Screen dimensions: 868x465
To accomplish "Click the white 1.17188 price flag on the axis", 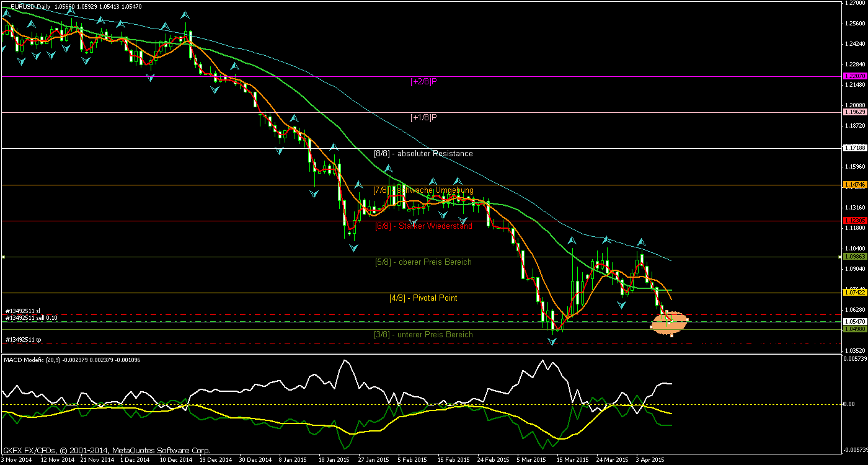I will (x=854, y=148).
